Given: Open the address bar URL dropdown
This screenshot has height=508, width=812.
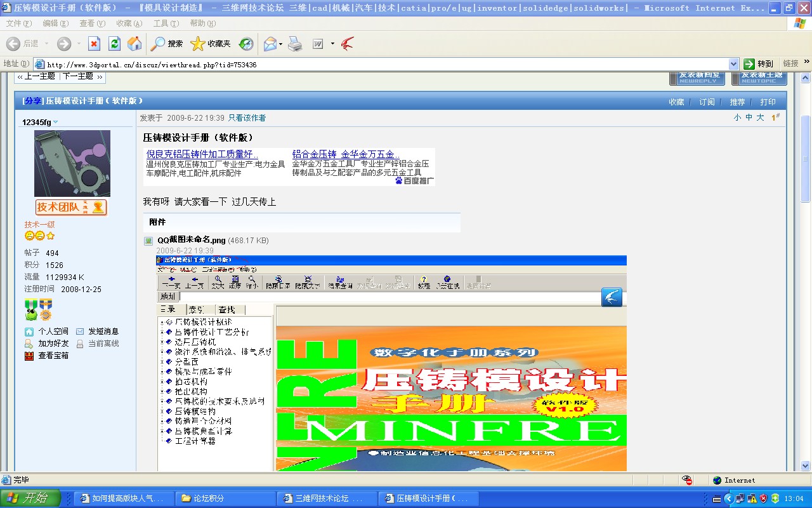Looking at the screenshot, I should click(x=734, y=64).
